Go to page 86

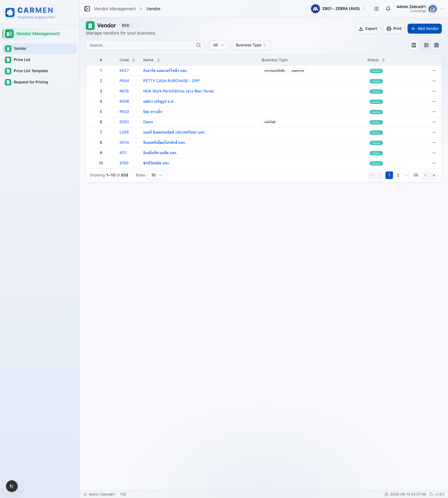tap(416, 175)
